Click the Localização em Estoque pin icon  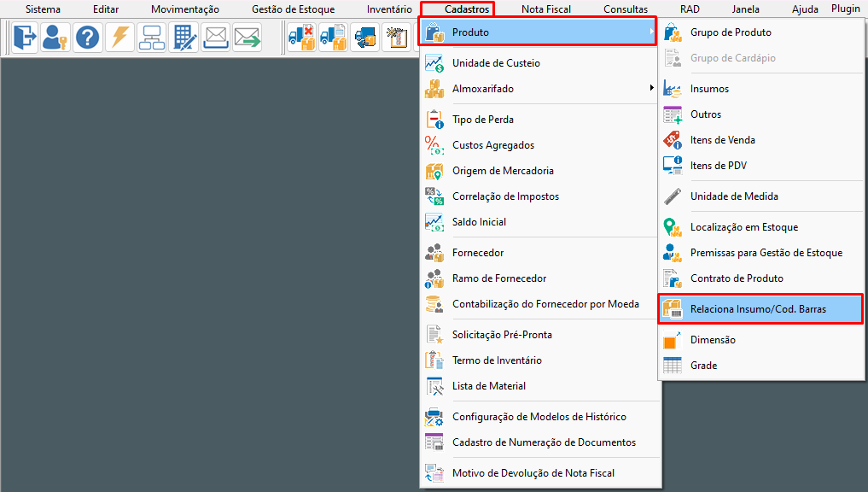coord(673,227)
